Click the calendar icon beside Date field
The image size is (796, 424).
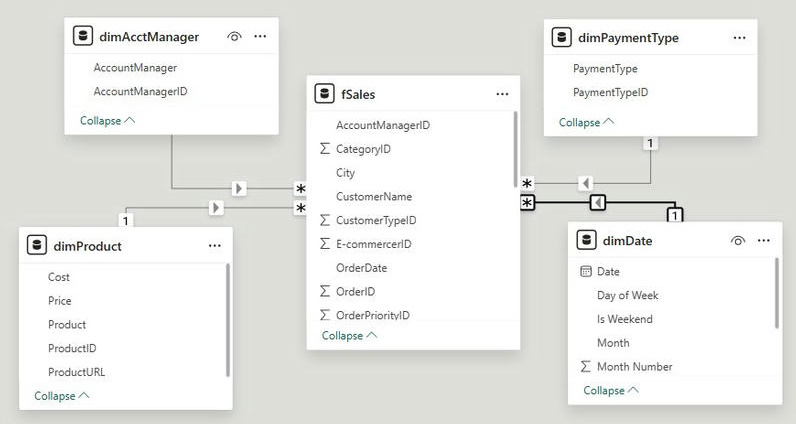586,272
